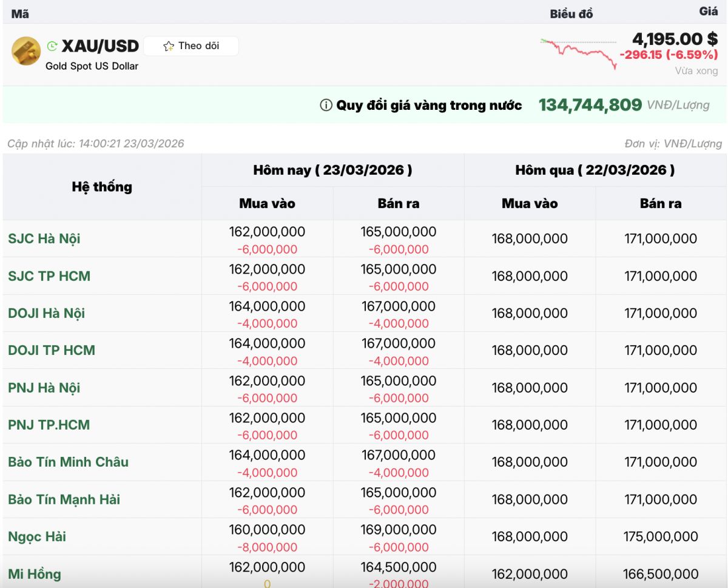Click the Hôm qua ( 22/03/2026 ) header
The image size is (728, 588).
pyautogui.click(x=595, y=170)
